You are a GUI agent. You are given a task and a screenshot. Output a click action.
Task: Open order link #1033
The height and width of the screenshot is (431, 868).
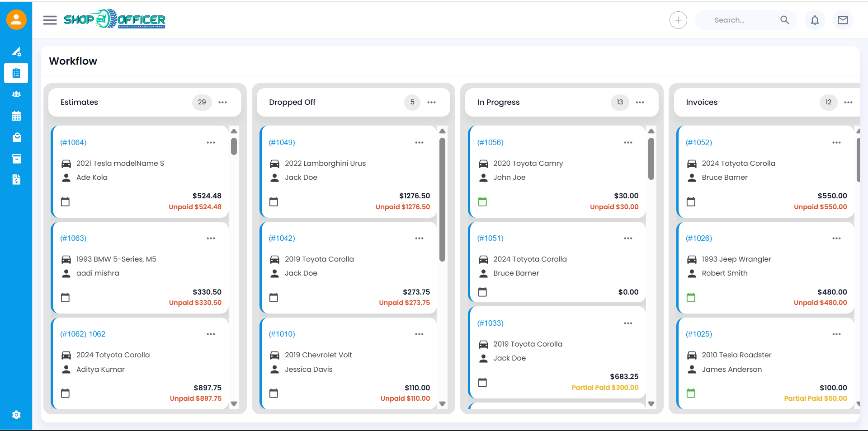click(490, 323)
